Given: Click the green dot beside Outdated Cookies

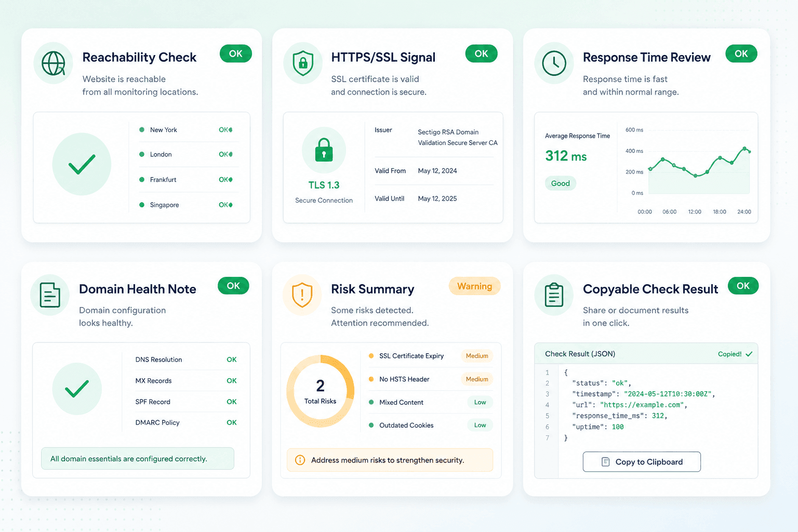Looking at the screenshot, I should coord(371,425).
